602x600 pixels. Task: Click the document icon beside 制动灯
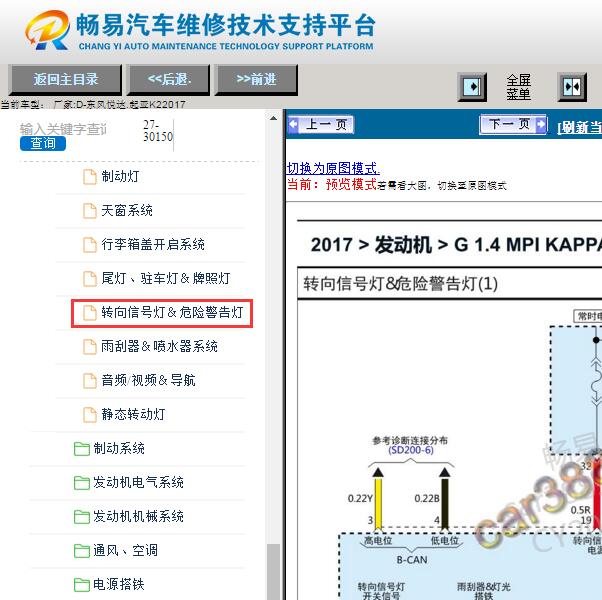tap(90, 177)
